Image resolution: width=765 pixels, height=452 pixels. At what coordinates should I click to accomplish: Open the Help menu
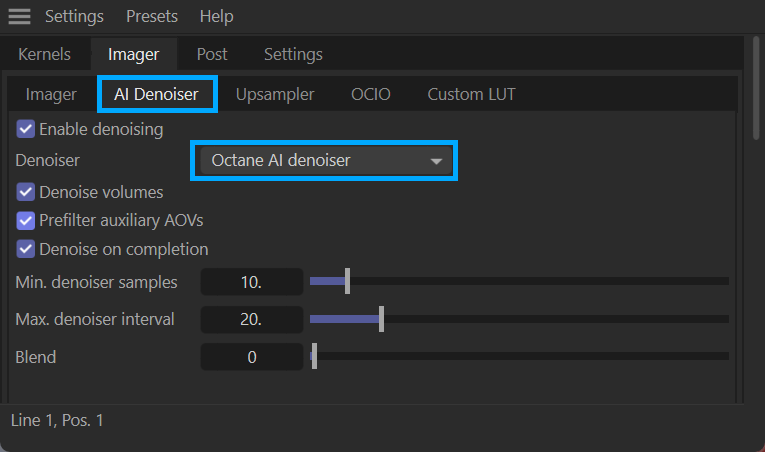216,17
